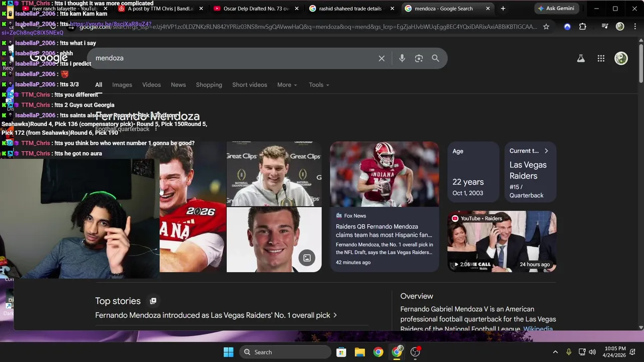
Task: Select the Videos search filter
Action: click(x=151, y=85)
